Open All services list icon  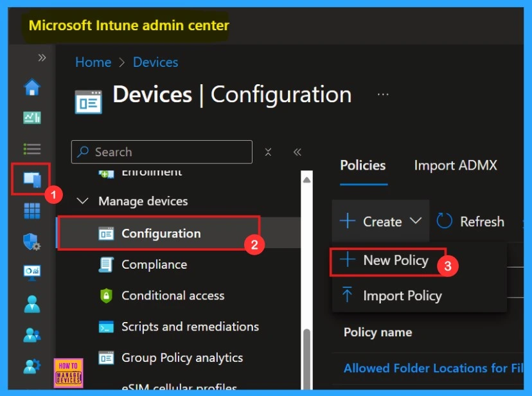32,148
